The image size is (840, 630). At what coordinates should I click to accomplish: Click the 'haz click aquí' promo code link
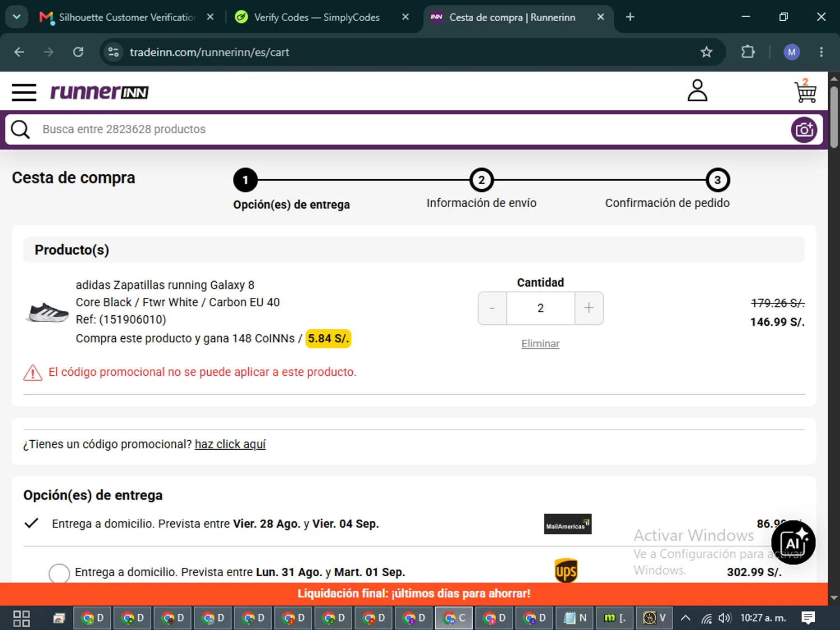[230, 444]
